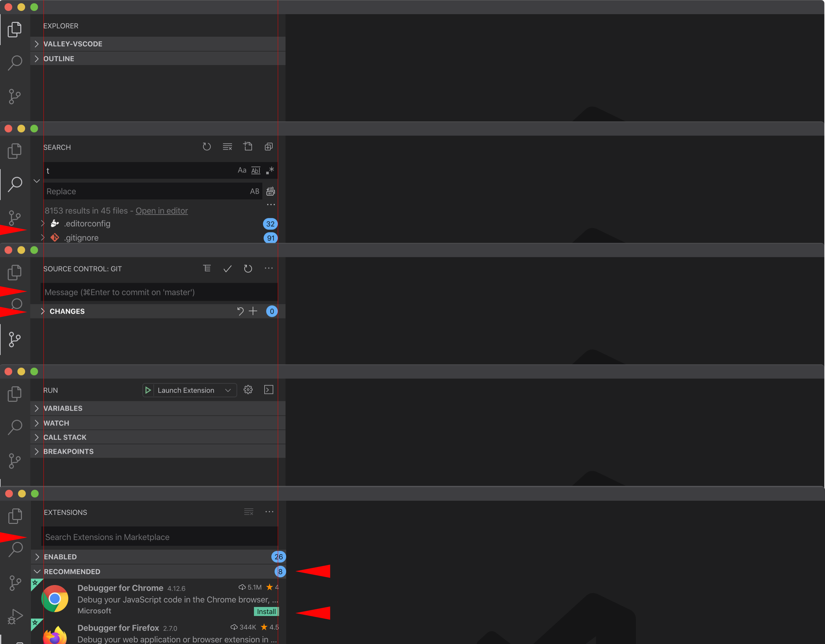825x644 pixels.
Task: Select the Search icon in Activity Bar
Action: pyautogui.click(x=15, y=184)
